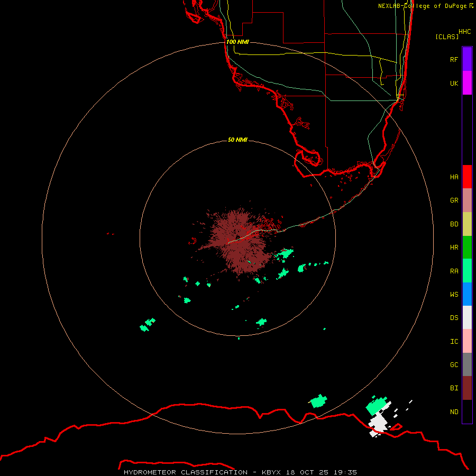Click the 100 NMI range ring label

point(237,42)
